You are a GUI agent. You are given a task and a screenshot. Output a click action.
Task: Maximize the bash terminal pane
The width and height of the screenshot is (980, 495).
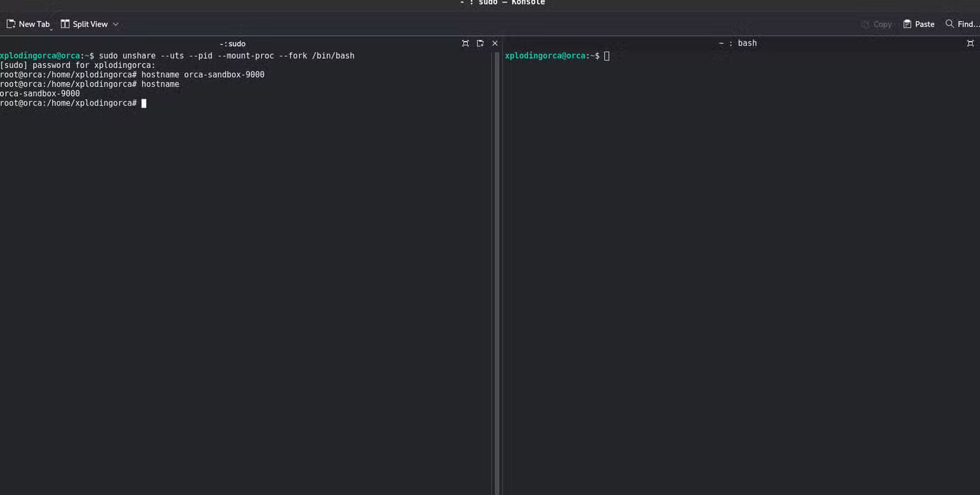coord(970,43)
